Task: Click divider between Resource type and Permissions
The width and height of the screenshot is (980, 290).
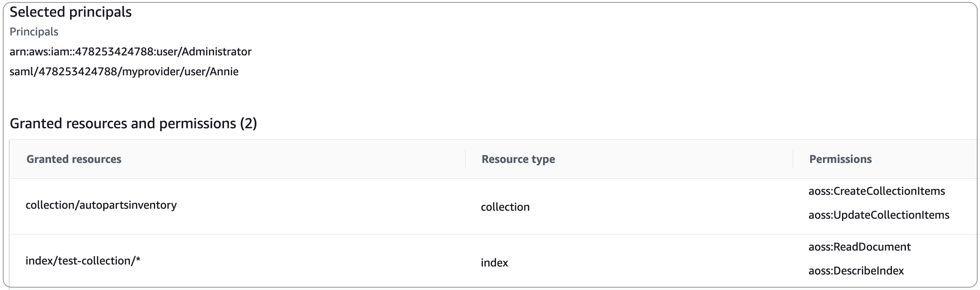Action: 793,159
